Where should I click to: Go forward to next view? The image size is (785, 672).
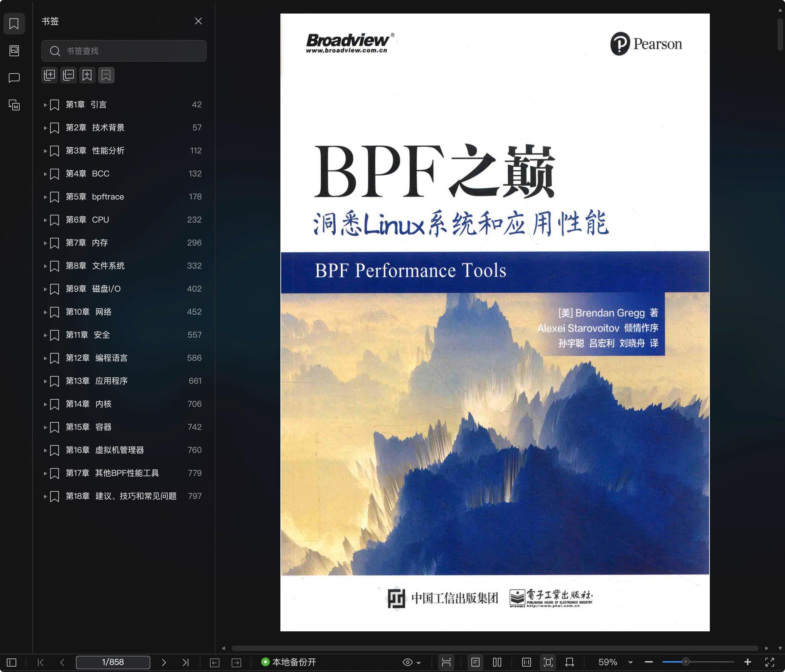[236, 663]
